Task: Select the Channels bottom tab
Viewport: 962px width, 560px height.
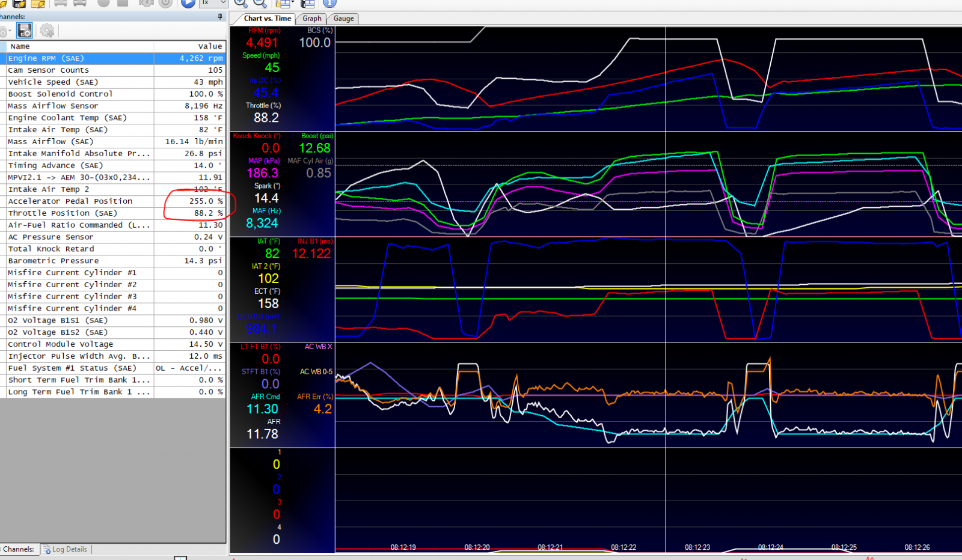Action: (19, 549)
